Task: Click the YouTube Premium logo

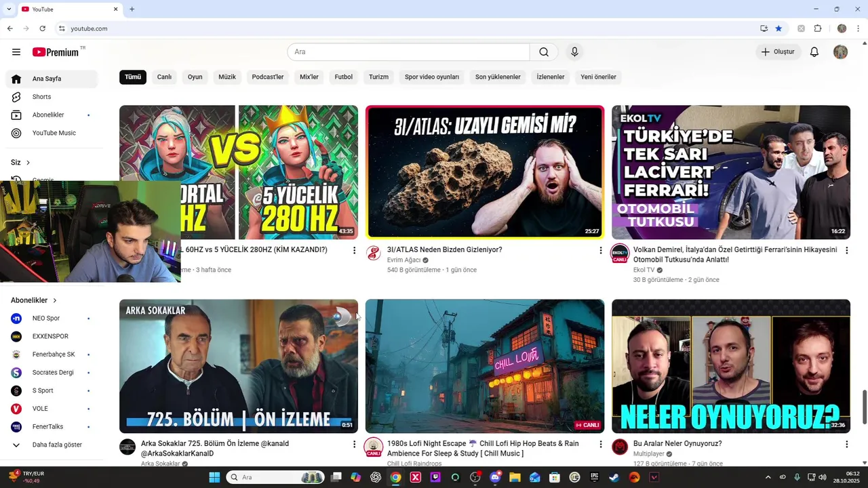Action: (x=56, y=52)
